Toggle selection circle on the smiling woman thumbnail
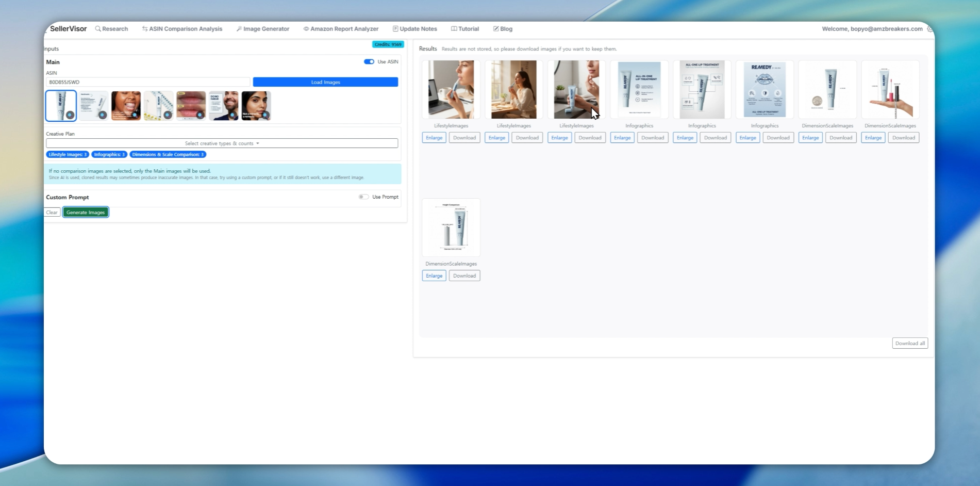Viewport: 980px width, 486px height. 135,116
